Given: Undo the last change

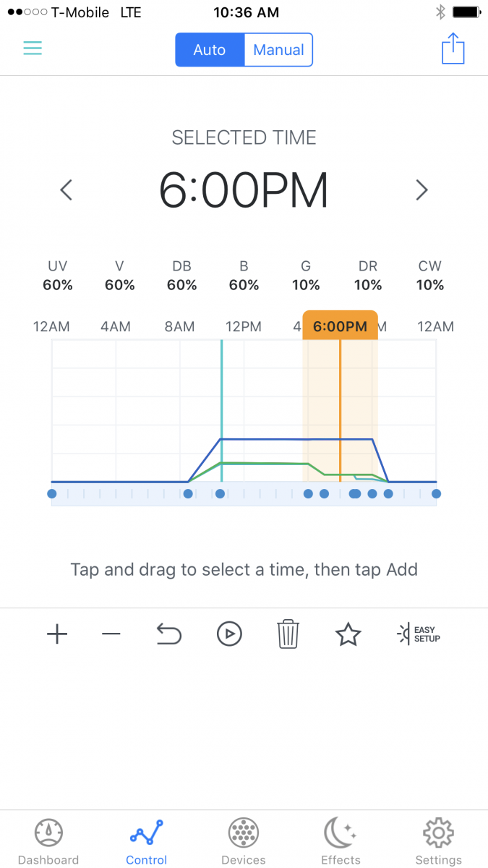Looking at the screenshot, I should click(168, 634).
